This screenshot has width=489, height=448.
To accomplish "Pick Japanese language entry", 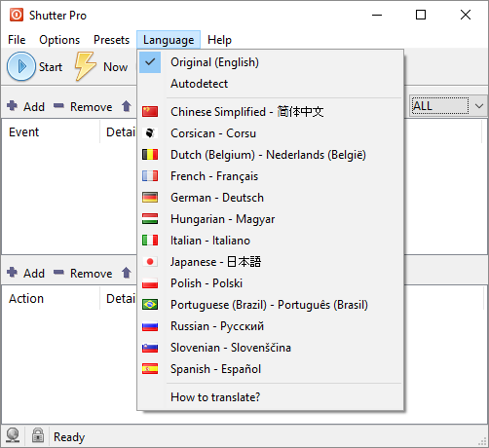I will (x=270, y=262).
